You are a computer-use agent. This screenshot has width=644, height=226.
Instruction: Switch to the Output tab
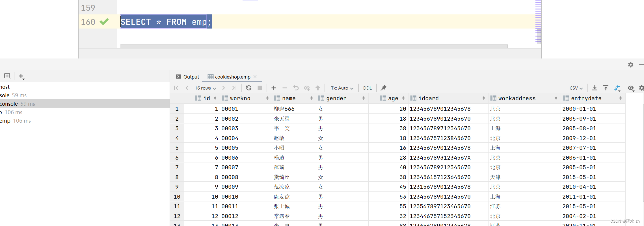pos(187,77)
